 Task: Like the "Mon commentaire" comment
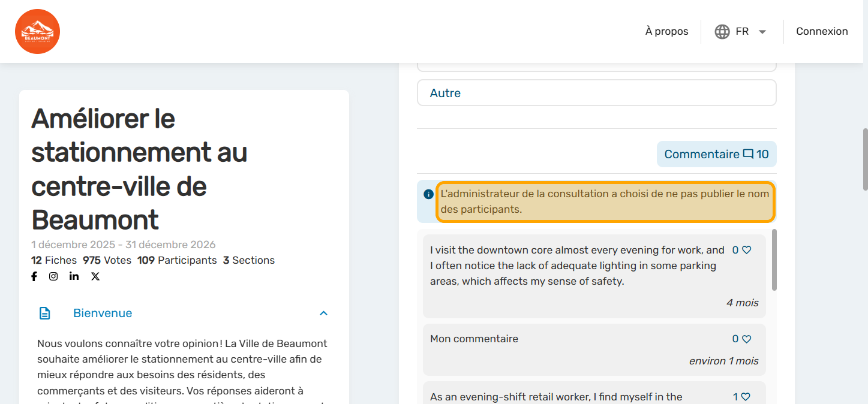[x=746, y=339]
